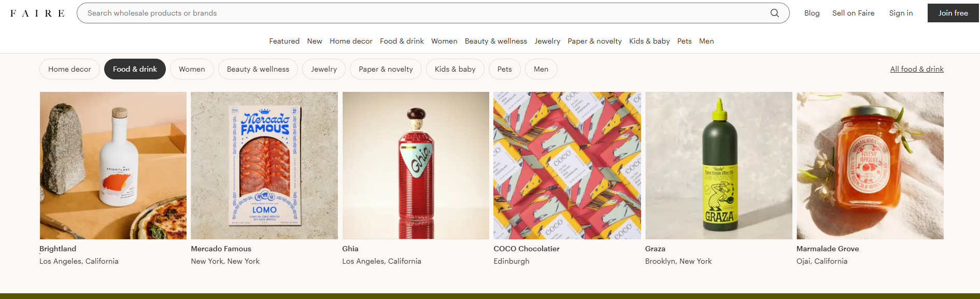Open the Faire logo homepage
The image size is (980, 299).
37,13
